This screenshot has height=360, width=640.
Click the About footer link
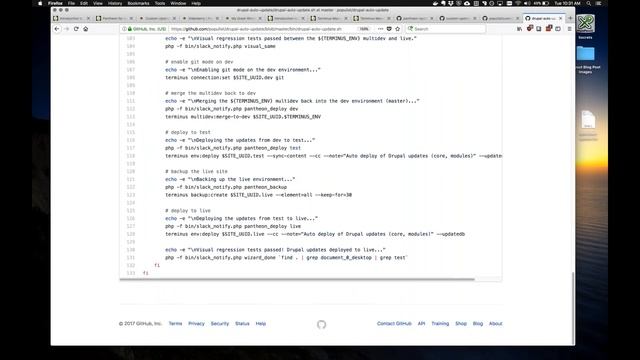(496, 324)
